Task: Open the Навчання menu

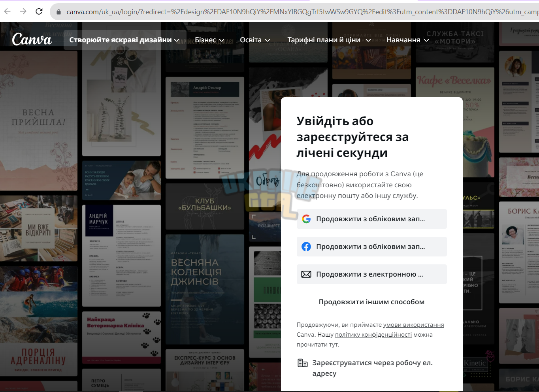Action: point(408,40)
